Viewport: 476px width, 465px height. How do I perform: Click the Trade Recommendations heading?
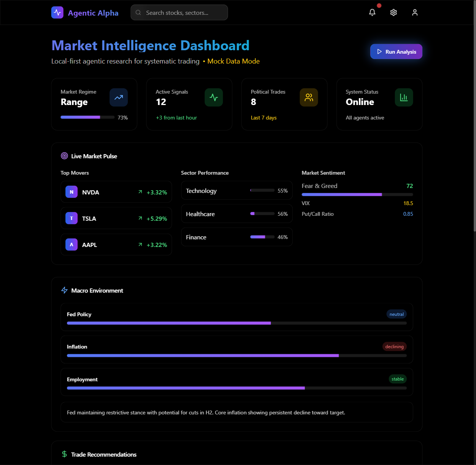[x=104, y=454]
